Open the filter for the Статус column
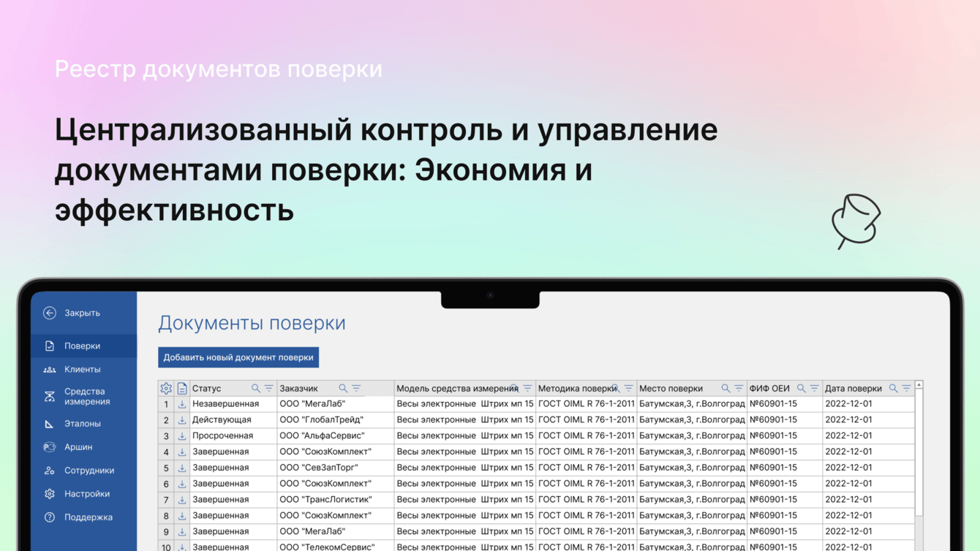The image size is (980, 551). click(x=269, y=389)
